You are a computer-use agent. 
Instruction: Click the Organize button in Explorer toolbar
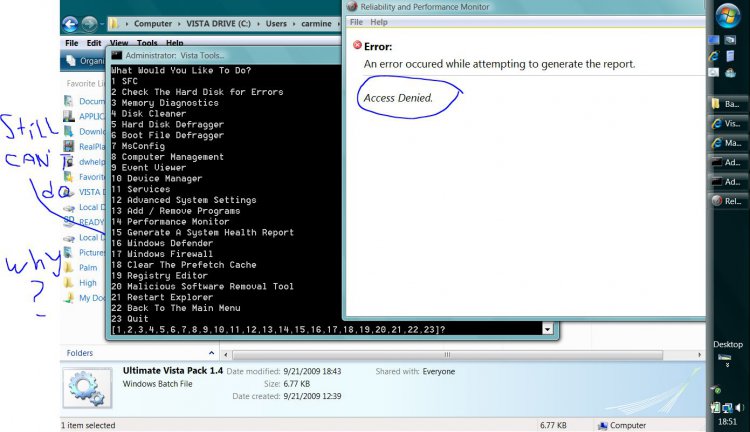point(85,60)
